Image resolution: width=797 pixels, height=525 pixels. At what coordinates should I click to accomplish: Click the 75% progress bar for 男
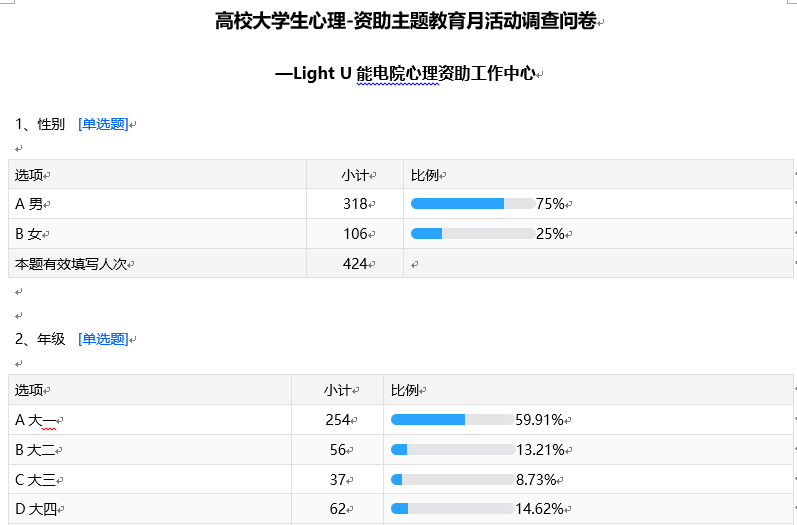click(x=472, y=204)
